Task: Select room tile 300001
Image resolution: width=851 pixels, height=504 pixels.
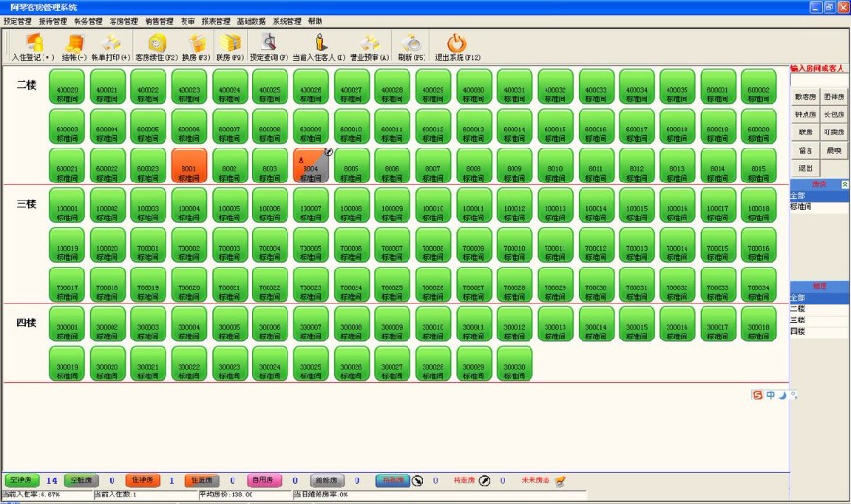Action: [67, 324]
